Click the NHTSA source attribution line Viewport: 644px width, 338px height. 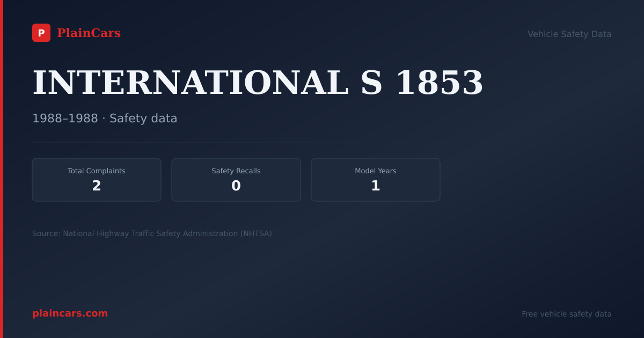[x=152, y=233]
